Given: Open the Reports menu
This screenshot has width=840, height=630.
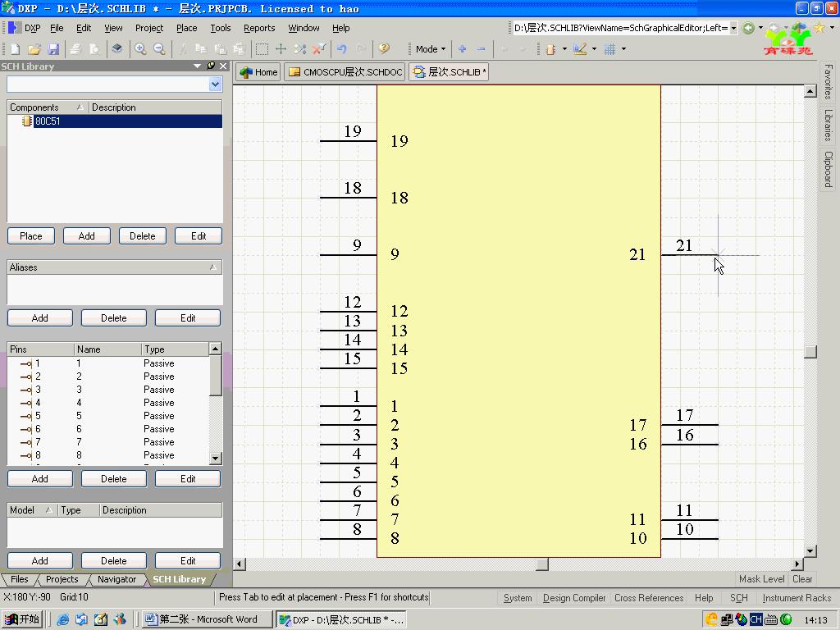Looking at the screenshot, I should (259, 28).
